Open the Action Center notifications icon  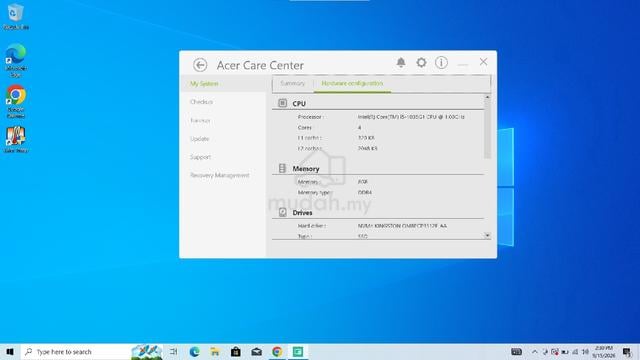pos(627,351)
